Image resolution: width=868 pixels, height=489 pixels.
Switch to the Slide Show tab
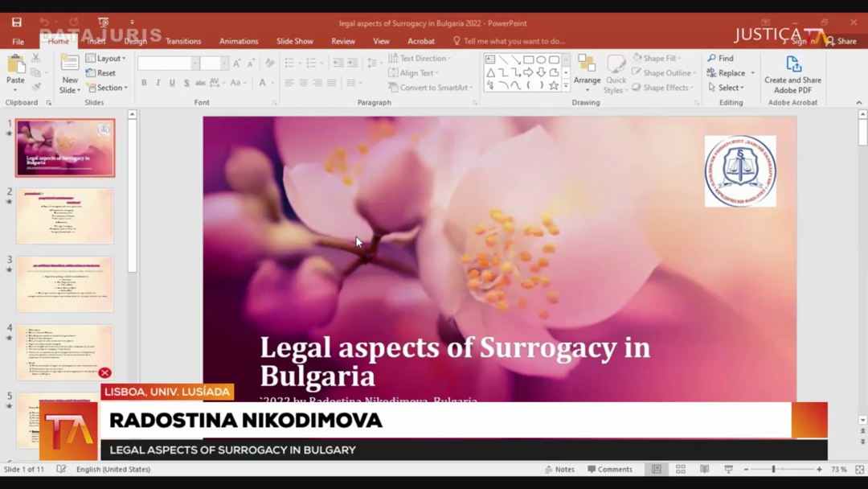pos(294,41)
